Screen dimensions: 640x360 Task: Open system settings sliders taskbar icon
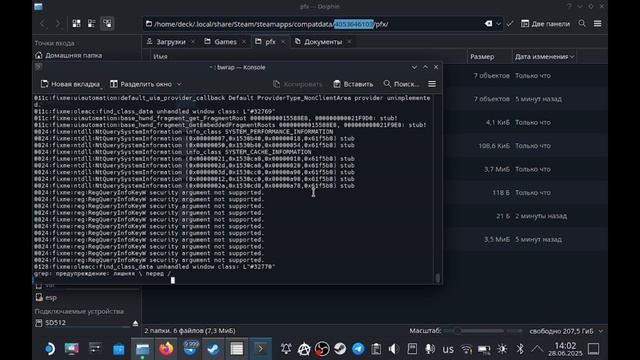pyautogui.click(x=95, y=349)
